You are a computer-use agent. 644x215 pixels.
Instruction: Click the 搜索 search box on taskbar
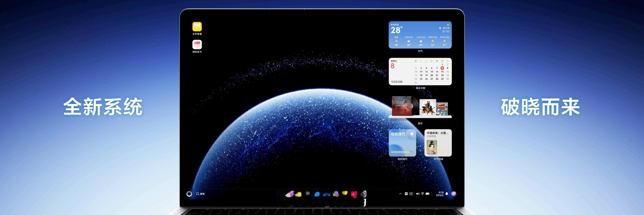click(201, 194)
